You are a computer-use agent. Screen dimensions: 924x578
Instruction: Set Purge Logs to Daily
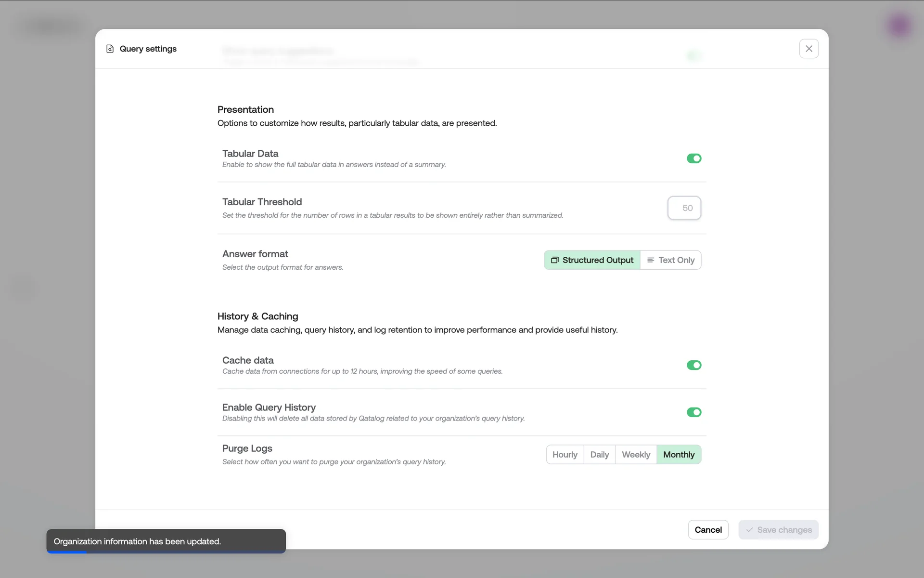coord(599,455)
